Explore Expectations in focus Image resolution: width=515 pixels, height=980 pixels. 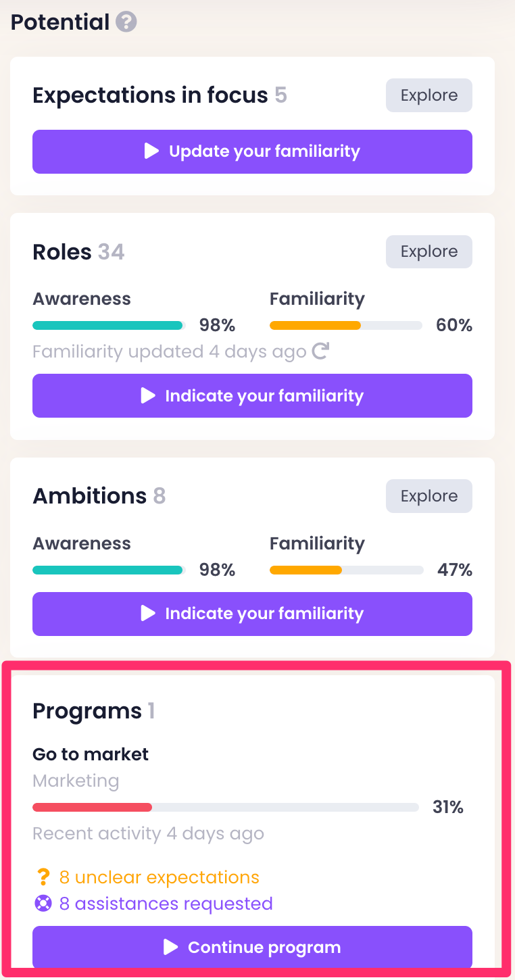428,95
